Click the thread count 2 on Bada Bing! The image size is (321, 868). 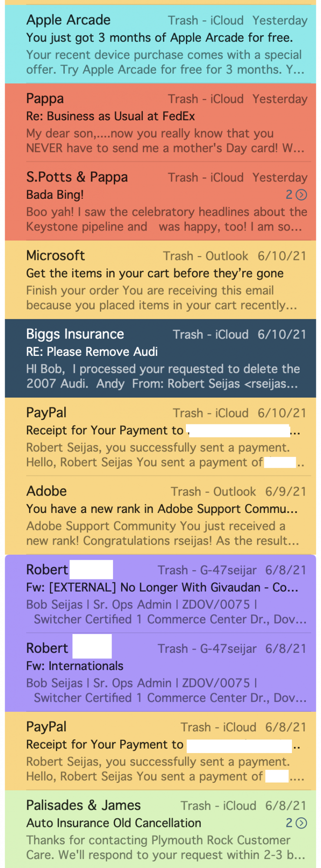[x=289, y=195]
